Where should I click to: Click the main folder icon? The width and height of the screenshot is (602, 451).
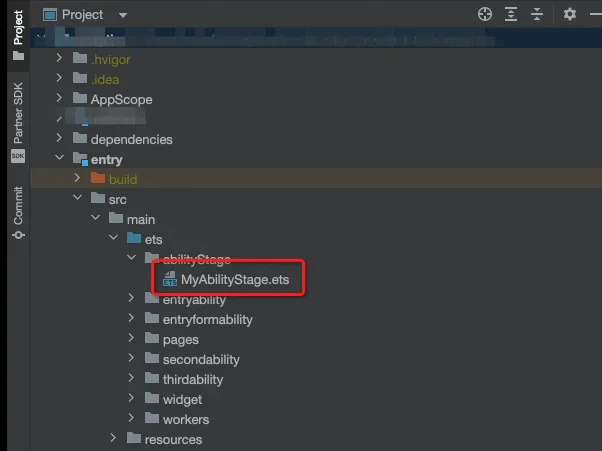click(x=116, y=218)
